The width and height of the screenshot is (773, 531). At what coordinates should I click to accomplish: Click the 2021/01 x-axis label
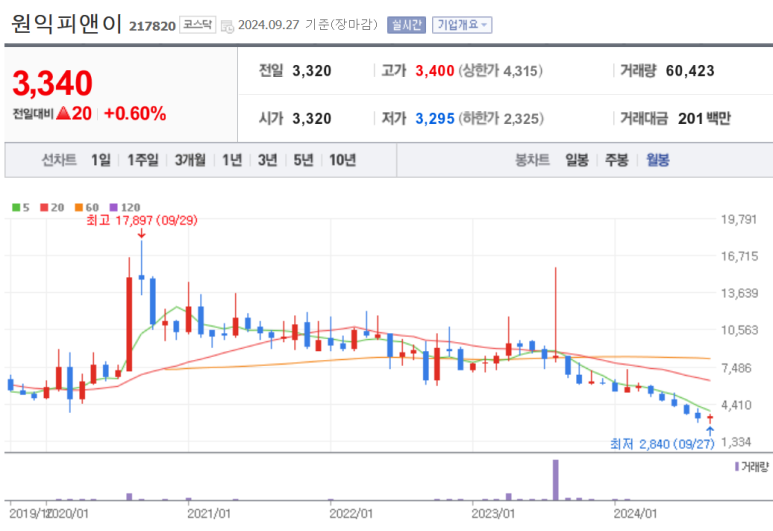tap(209, 514)
